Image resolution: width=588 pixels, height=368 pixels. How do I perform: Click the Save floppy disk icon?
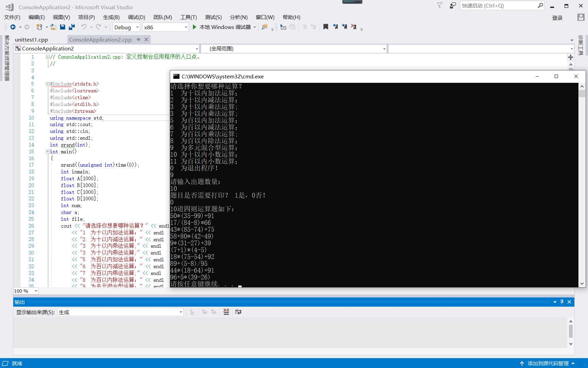click(x=63, y=27)
